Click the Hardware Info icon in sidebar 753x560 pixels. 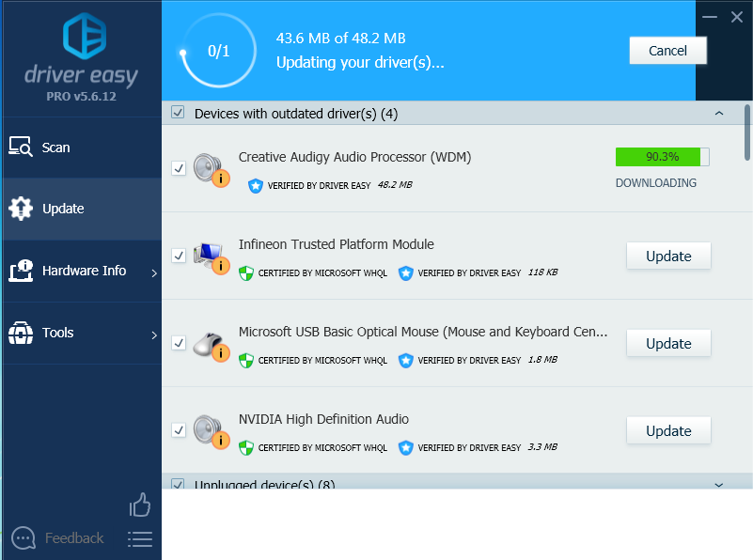(20, 271)
